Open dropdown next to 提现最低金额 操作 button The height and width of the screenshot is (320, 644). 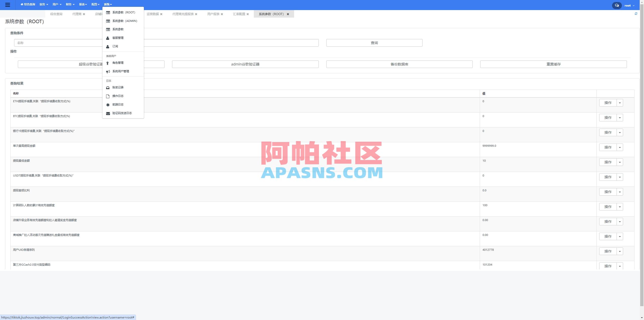pyautogui.click(x=620, y=162)
